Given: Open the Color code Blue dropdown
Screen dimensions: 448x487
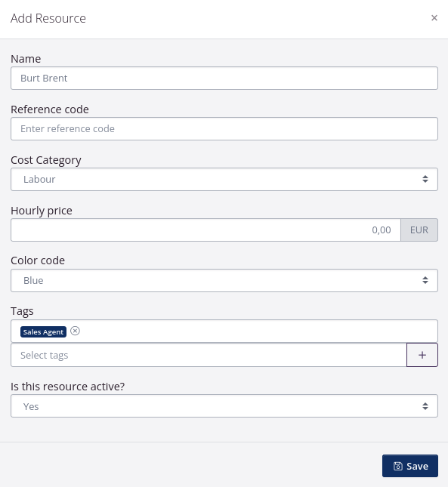Looking at the screenshot, I should [224, 280].
